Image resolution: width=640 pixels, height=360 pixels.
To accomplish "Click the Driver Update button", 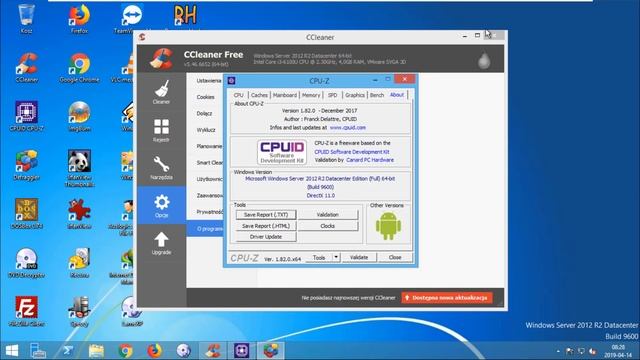I will click(x=266, y=237).
